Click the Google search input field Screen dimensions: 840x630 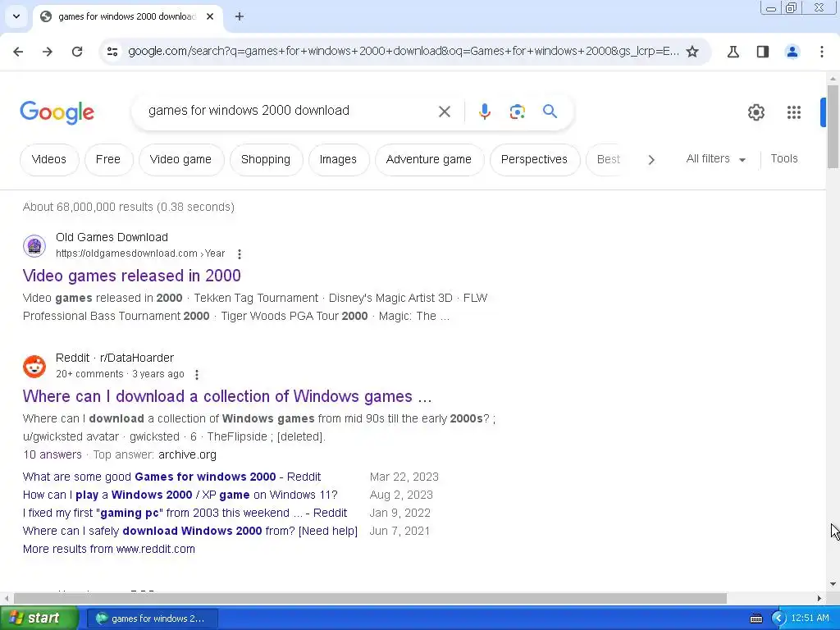pyautogui.click(x=290, y=111)
